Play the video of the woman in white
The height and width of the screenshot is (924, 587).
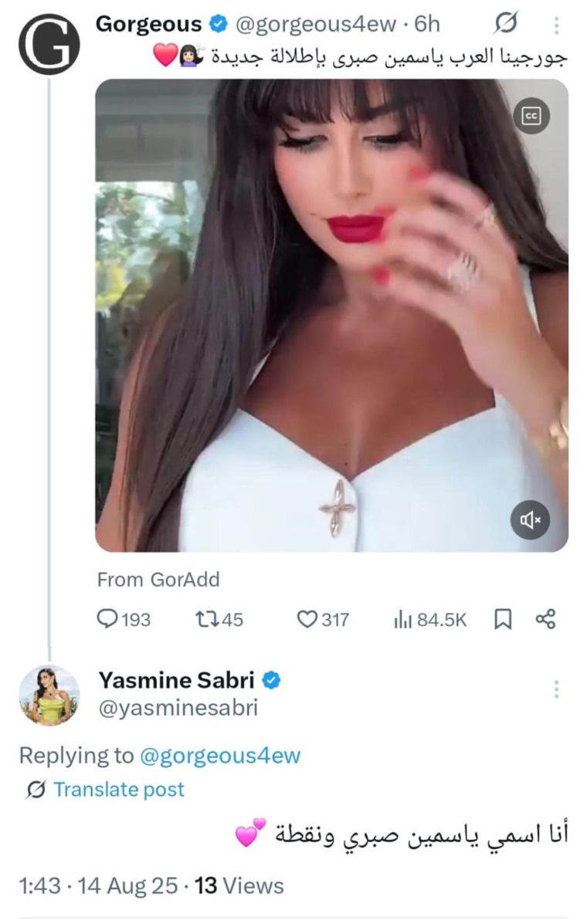point(332,315)
